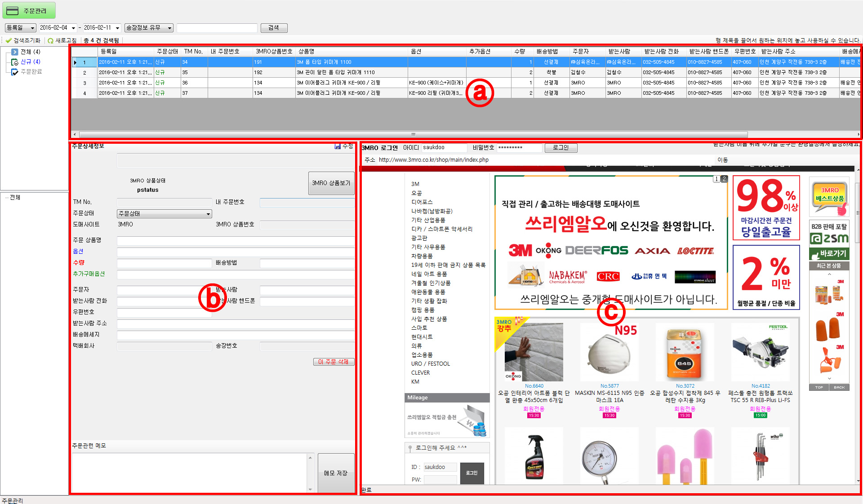Screen dimensions: 863x504
Task: Open the URO / FESTOOL category link
Action: click(430, 364)
